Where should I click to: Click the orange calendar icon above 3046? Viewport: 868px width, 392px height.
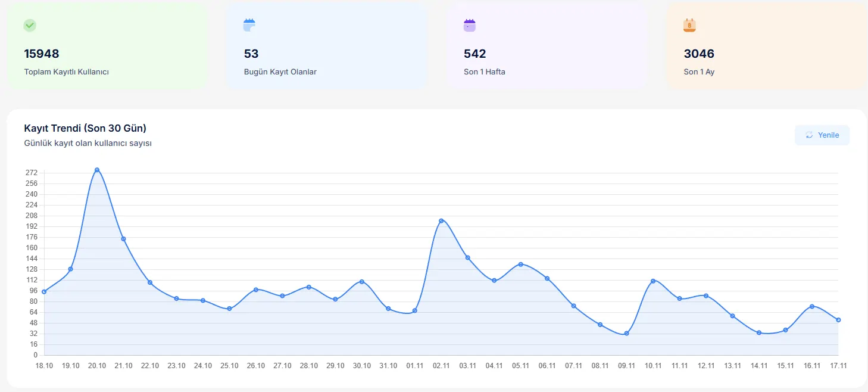(689, 26)
